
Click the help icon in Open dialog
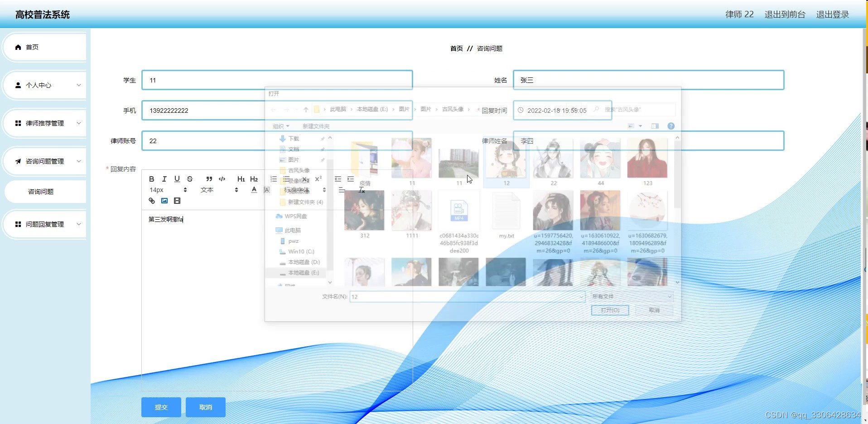[x=671, y=126]
